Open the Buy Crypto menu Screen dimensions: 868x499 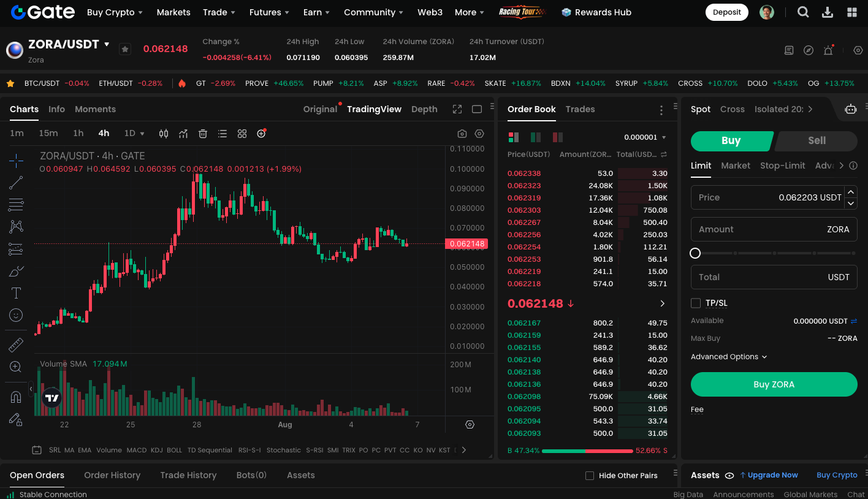point(115,12)
